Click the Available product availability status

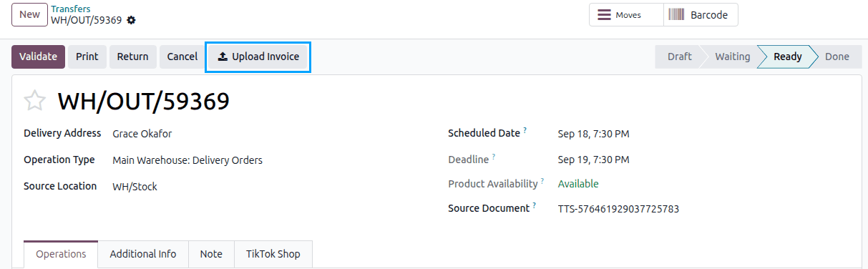pos(578,184)
